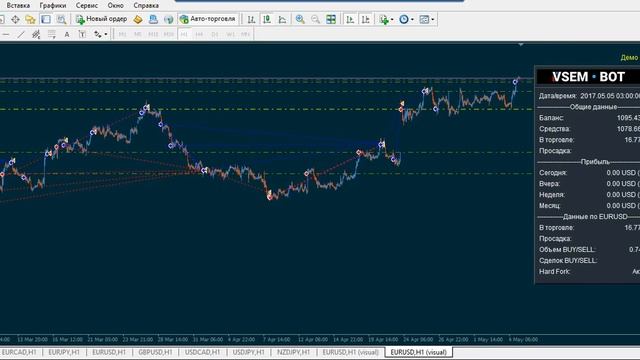640x360 pixels.
Task: Click the blue icon right of MetaEditor
Action: pyautogui.click(x=153, y=19)
